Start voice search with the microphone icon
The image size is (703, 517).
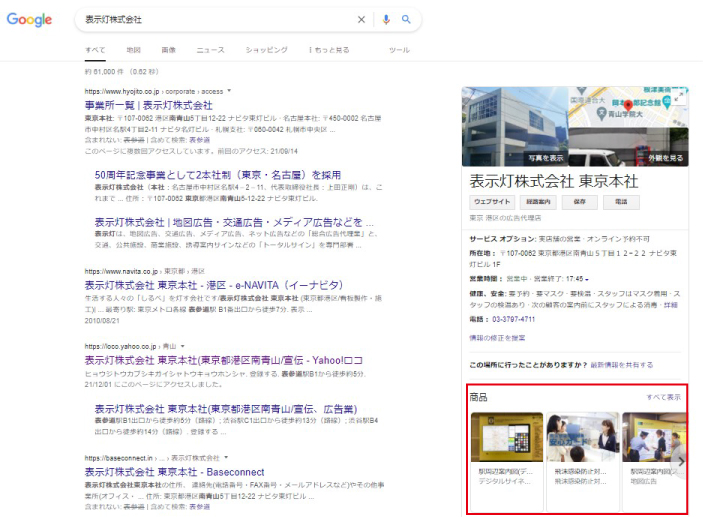click(386, 20)
